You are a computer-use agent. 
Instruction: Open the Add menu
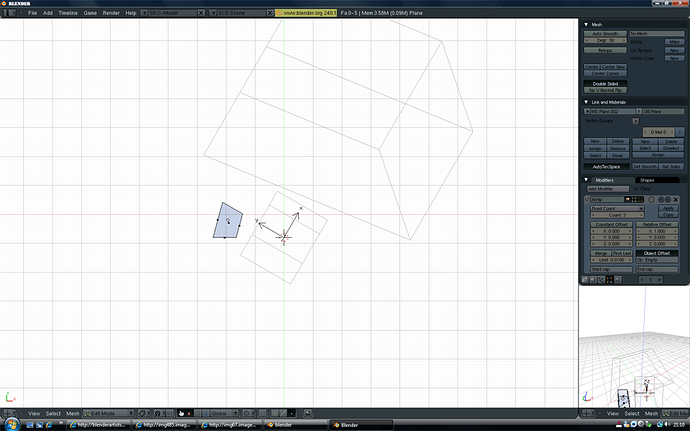48,13
